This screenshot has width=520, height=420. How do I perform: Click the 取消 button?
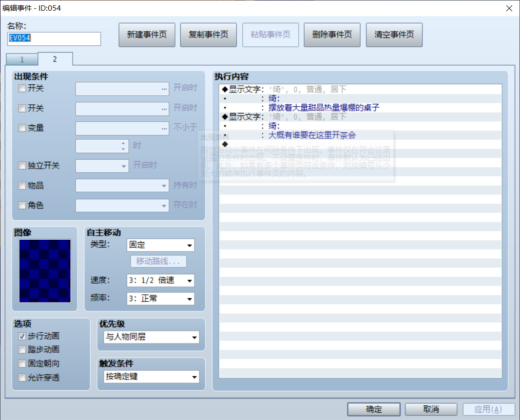(431, 409)
